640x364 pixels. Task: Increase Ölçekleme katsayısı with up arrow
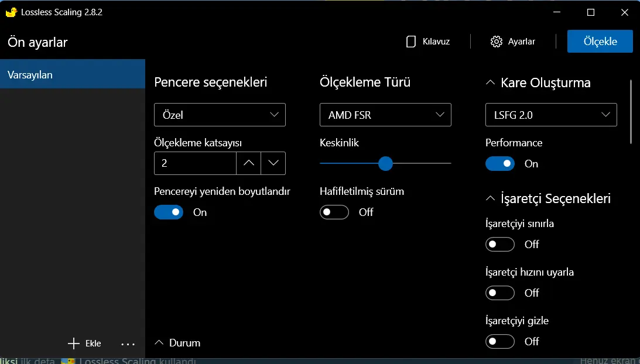(249, 163)
